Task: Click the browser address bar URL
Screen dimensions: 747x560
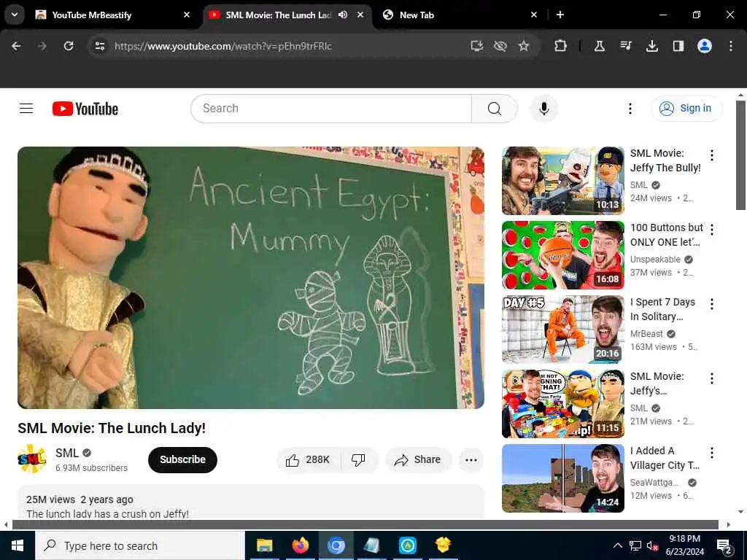Action: 223,46
